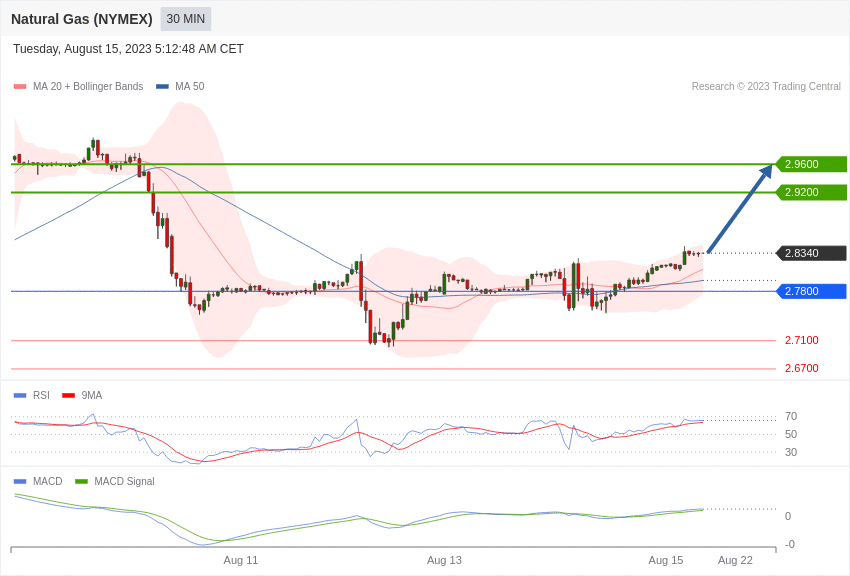
Task: Click the Aug 13 date axis label
Action: pyautogui.click(x=444, y=560)
